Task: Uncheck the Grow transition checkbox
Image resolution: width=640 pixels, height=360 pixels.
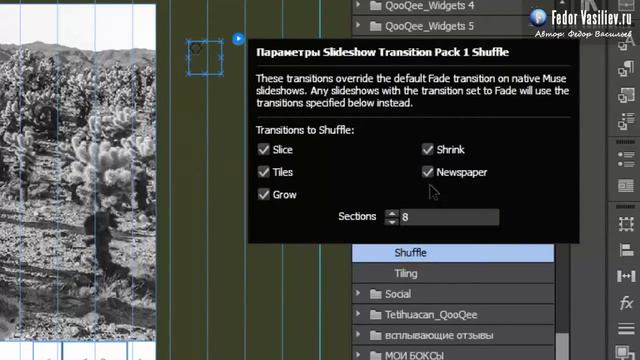Action: (x=264, y=194)
